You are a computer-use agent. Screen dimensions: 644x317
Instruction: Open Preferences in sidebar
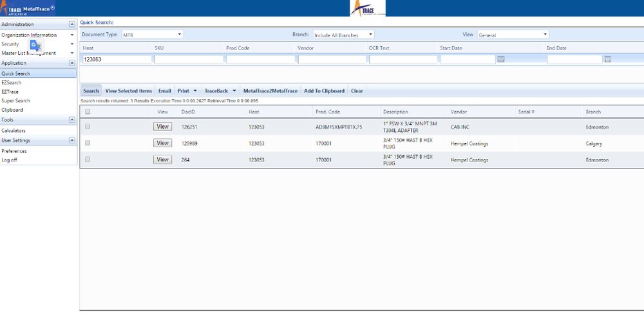coord(14,151)
